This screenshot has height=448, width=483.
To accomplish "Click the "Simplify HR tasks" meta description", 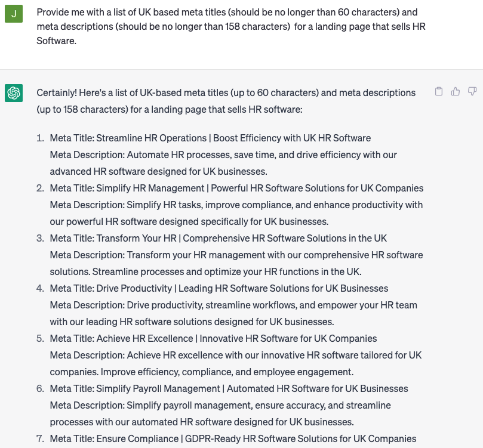I will pos(236,213).
